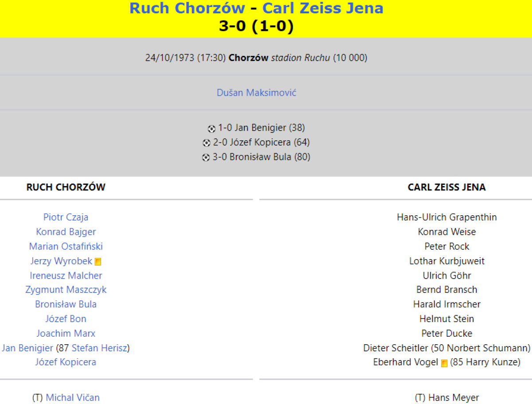This screenshot has width=532, height=404.
Task: Click the Józef Kopicera link in the lineup
Action: 66,362
